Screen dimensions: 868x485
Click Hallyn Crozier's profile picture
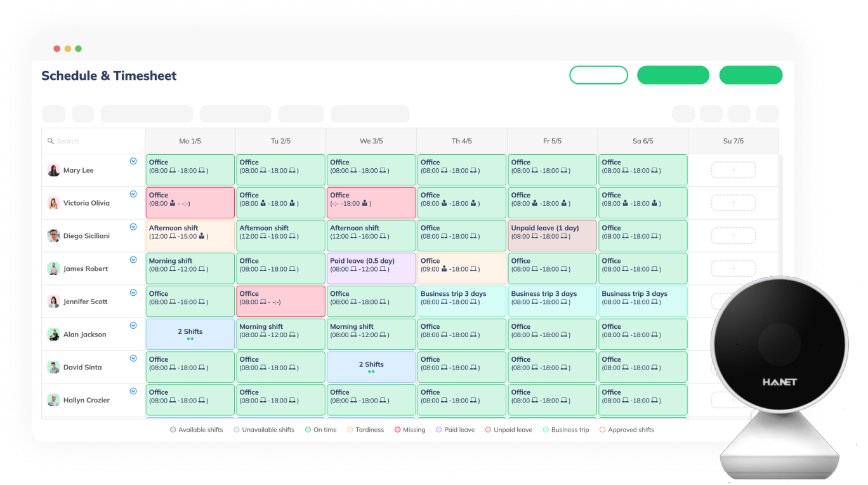(x=54, y=400)
